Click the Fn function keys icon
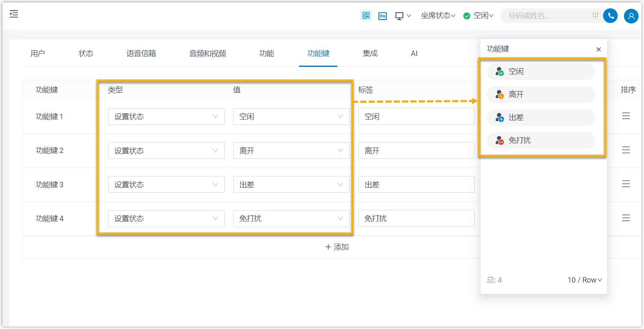644x329 pixels. [x=382, y=16]
